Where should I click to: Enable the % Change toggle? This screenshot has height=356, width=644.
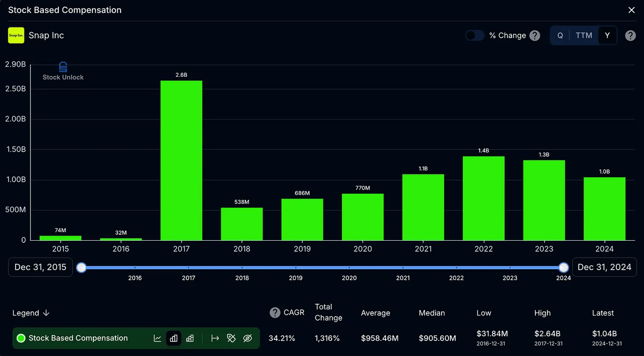tap(475, 35)
